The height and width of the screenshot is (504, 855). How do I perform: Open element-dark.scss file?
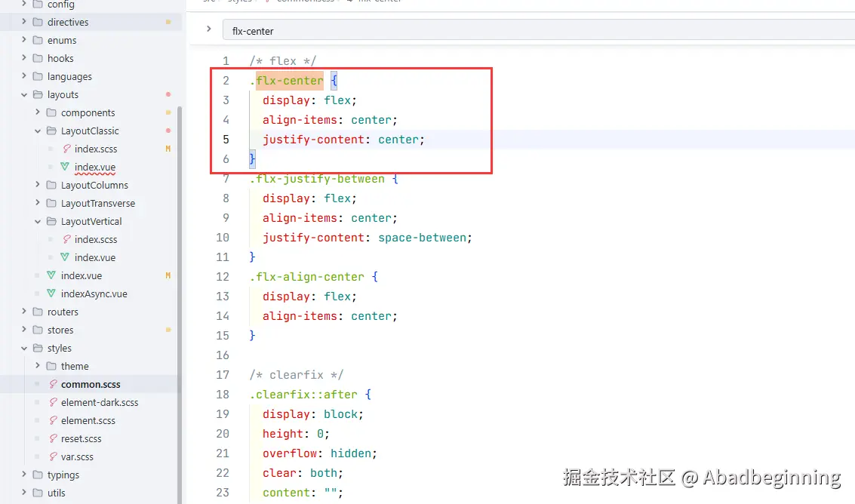click(x=100, y=402)
